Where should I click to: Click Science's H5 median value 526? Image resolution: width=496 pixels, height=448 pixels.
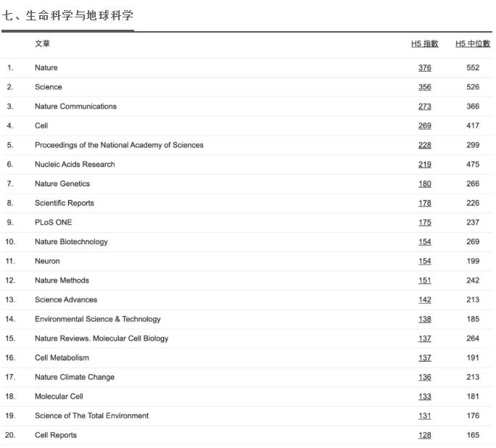[473, 87]
